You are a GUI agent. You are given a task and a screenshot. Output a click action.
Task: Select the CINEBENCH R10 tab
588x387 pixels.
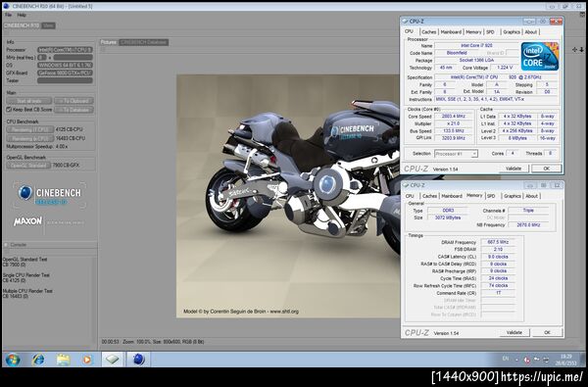click(22, 25)
